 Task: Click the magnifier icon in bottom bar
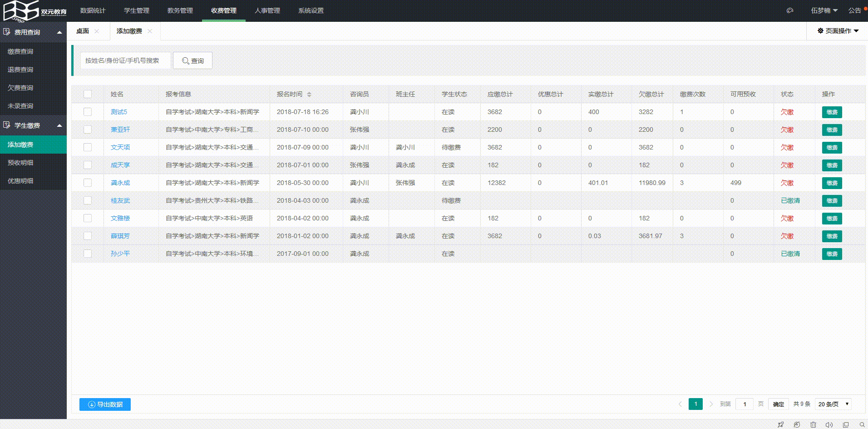[x=862, y=424]
